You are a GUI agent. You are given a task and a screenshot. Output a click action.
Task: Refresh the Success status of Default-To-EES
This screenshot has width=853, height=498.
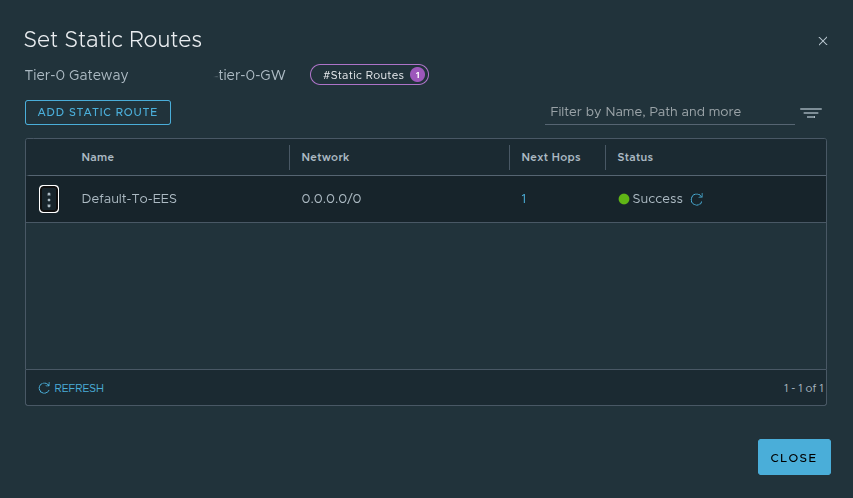coord(696,199)
